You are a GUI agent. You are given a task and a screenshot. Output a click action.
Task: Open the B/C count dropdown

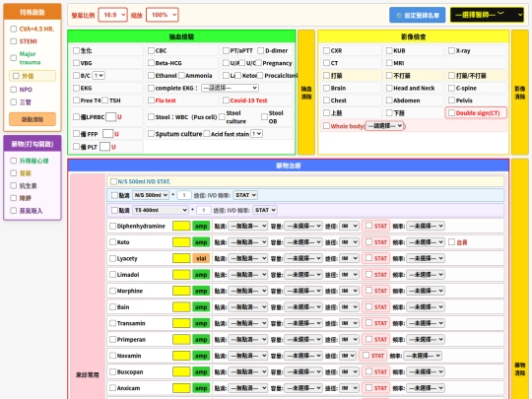(x=99, y=75)
